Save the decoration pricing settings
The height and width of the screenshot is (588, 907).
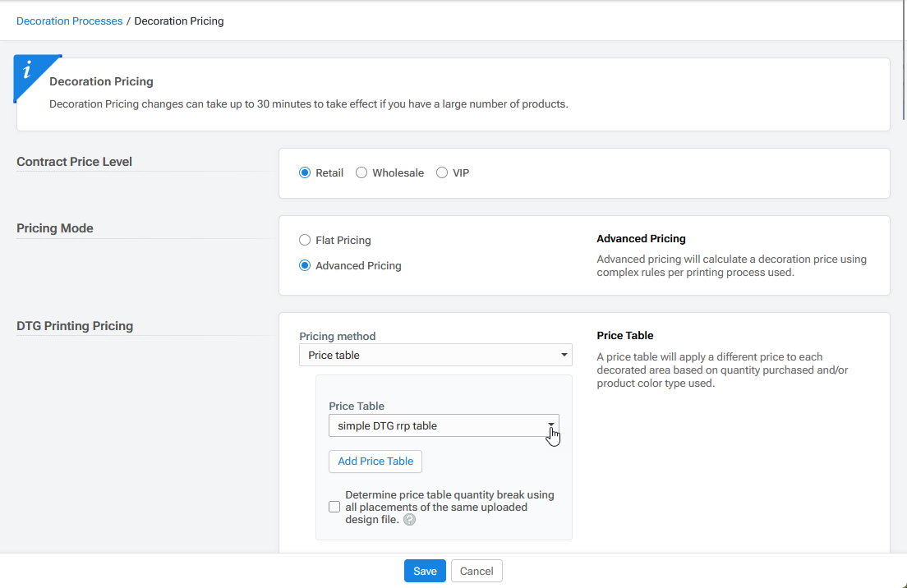coord(425,572)
